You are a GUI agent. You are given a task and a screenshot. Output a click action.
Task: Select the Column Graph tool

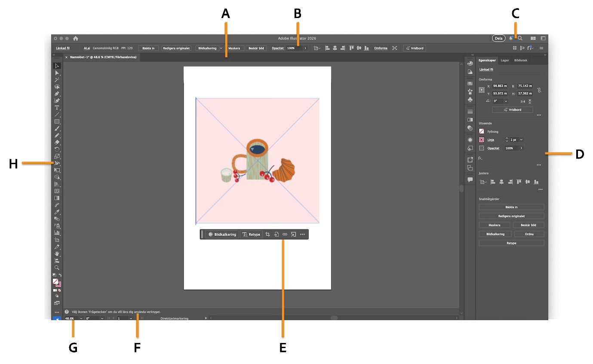57,233
